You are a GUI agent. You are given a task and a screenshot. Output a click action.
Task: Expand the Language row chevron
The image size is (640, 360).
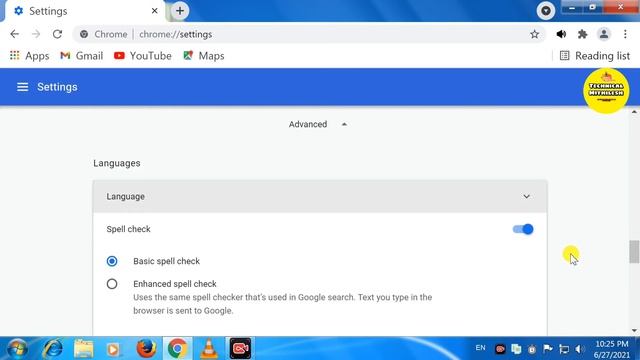pyautogui.click(x=527, y=197)
